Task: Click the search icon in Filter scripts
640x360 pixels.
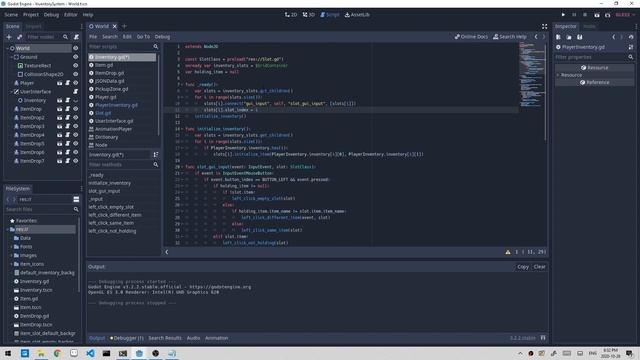Action: (156, 47)
